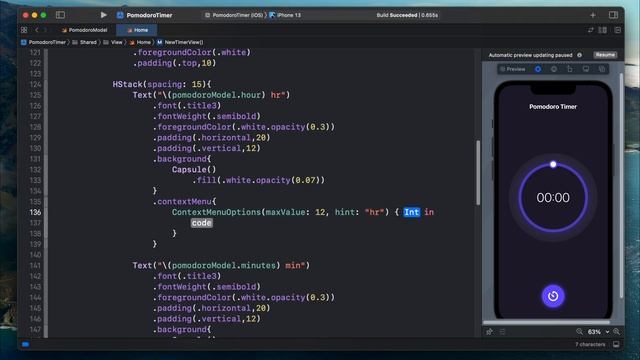
Task: Show preview paused info icon
Action: (580, 55)
